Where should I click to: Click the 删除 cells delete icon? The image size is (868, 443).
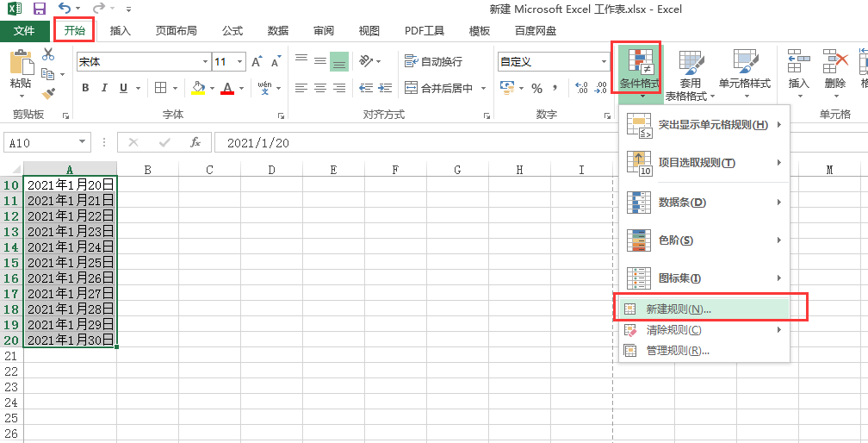coord(835,61)
